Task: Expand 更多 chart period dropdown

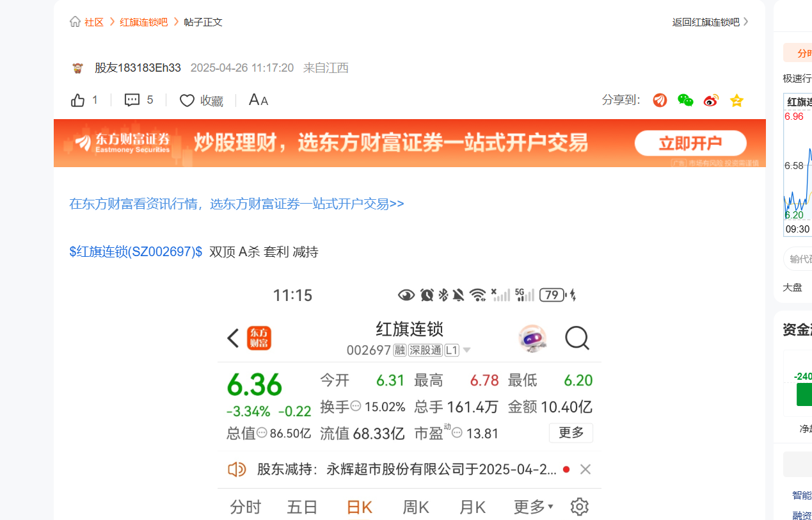Action: coord(533,507)
